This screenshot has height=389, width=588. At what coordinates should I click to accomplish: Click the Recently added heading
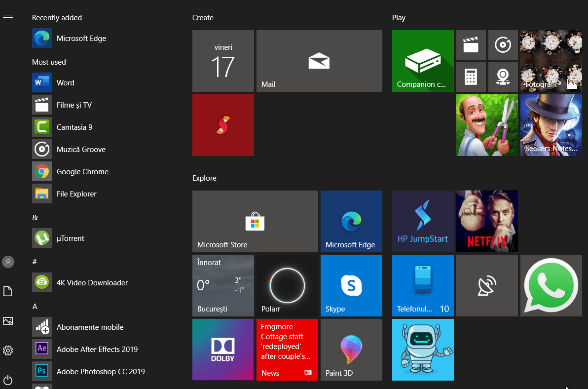(57, 18)
